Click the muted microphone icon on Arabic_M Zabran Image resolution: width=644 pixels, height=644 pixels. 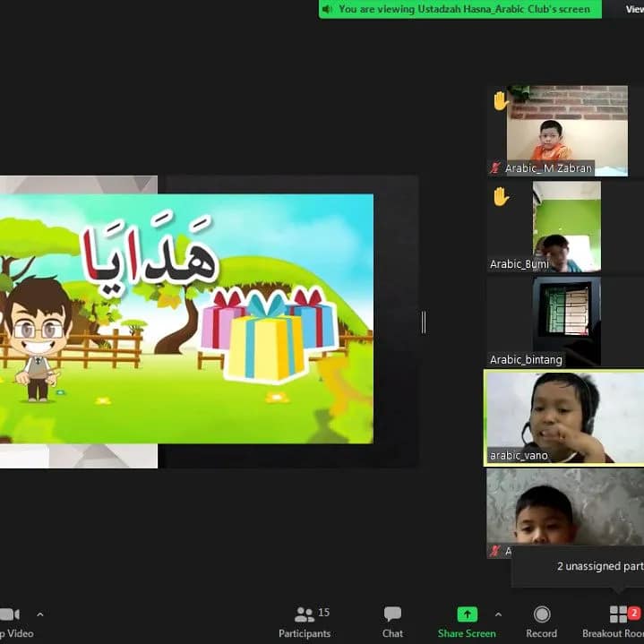point(495,168)
